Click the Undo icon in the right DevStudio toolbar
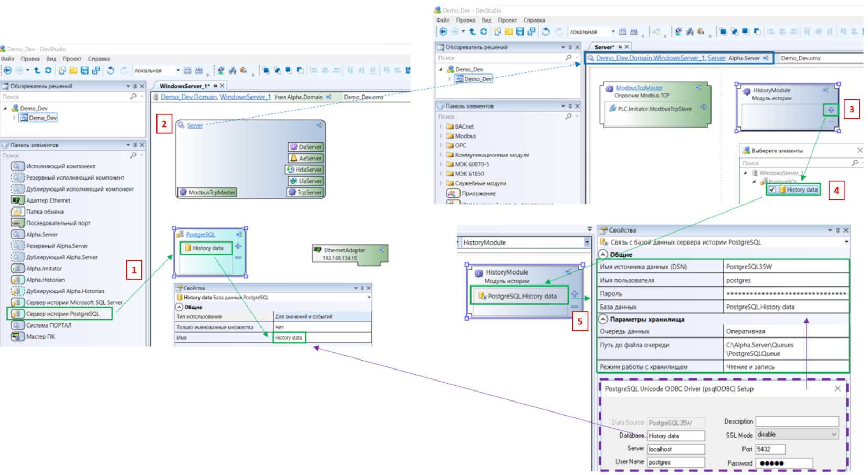Viewport: 868px width, 475px height. click(x=546, y=31)
